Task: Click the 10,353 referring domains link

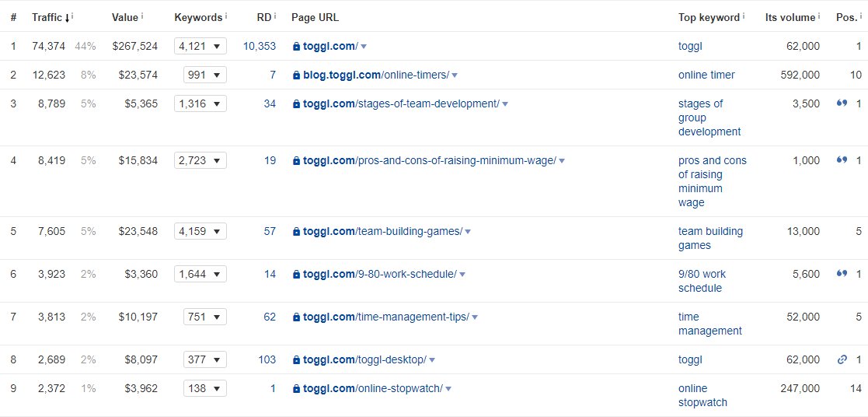Action: coord(259,46)
